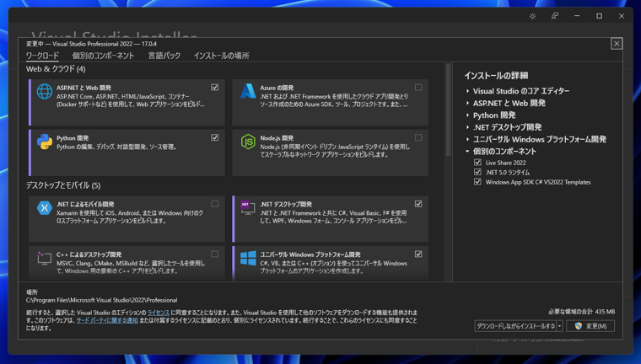Open the サード パーティに関する通知 link
Screen dimensions: 641x364
(107, 320)
